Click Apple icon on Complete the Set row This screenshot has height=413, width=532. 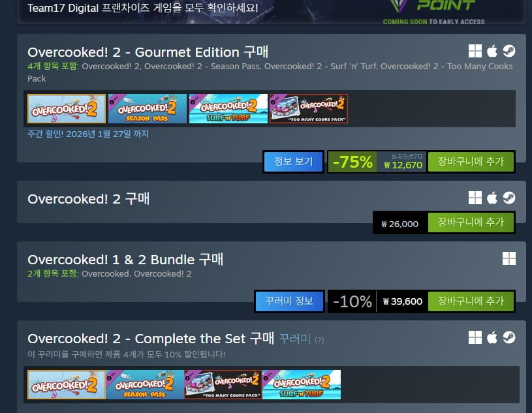[x=492, y=337]
